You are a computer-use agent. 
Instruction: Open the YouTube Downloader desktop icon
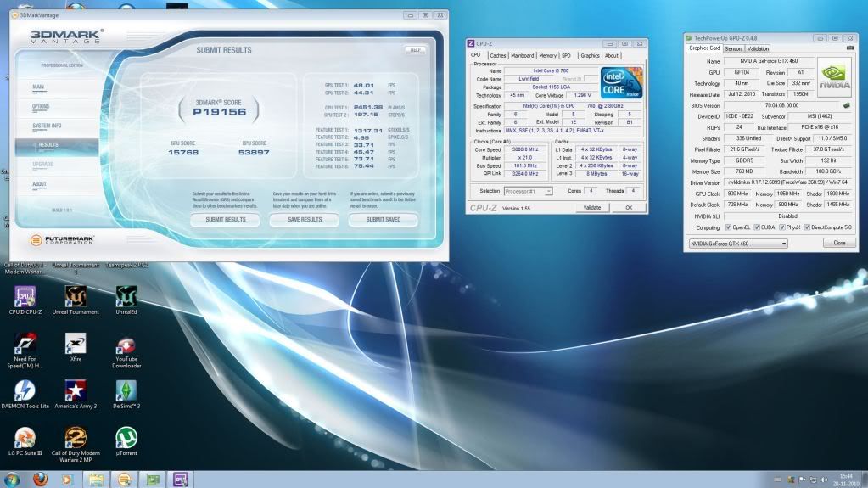coord(126,350)
